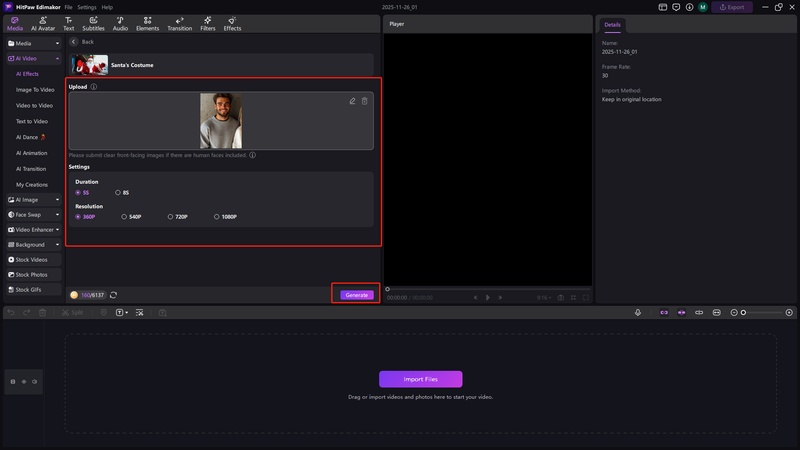
Task: Select AI Animation in sidebar
Action: (31, 153)
